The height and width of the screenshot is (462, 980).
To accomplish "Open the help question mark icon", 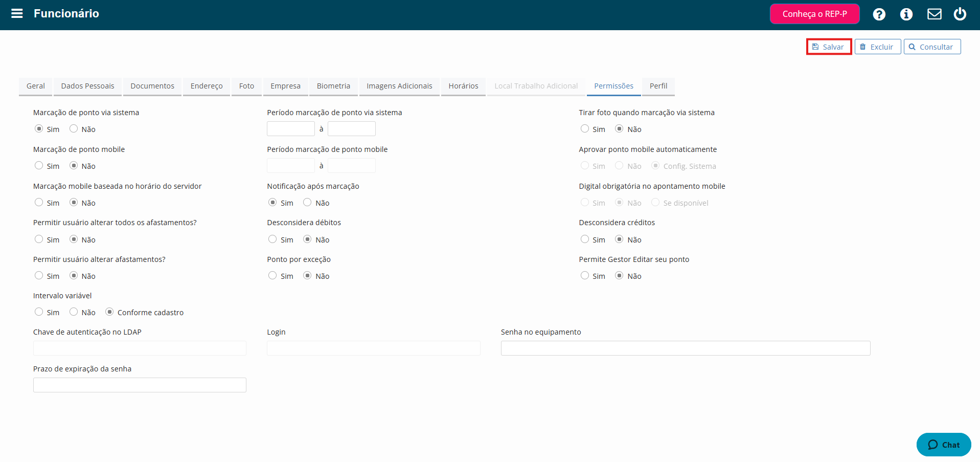I will point(879,14).
